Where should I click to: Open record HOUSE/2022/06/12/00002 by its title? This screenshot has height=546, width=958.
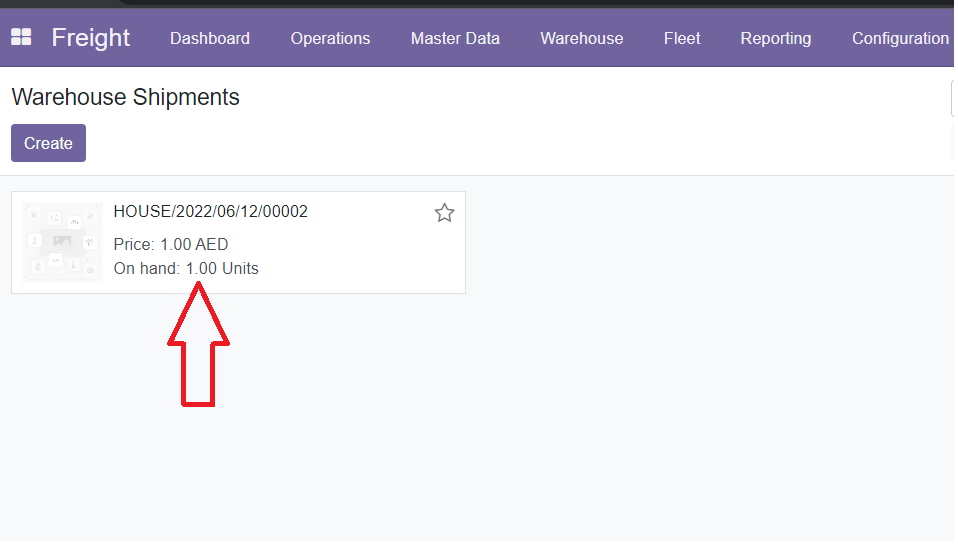(211, 212)
